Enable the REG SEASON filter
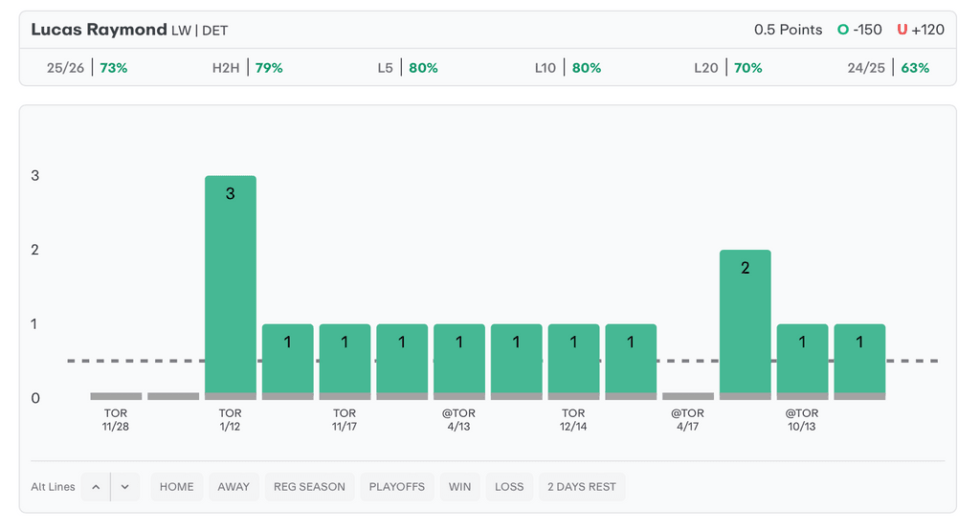 (x=309, y=487)
